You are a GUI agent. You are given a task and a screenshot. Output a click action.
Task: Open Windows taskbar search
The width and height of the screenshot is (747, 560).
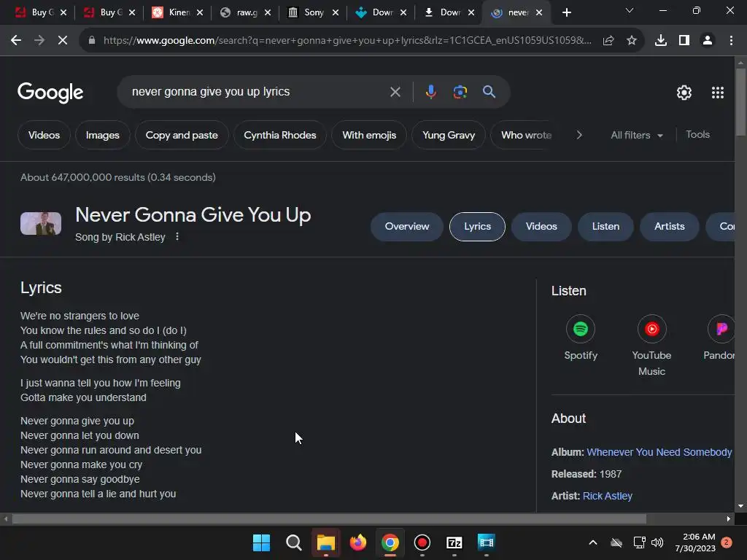[x=293, y=542]
